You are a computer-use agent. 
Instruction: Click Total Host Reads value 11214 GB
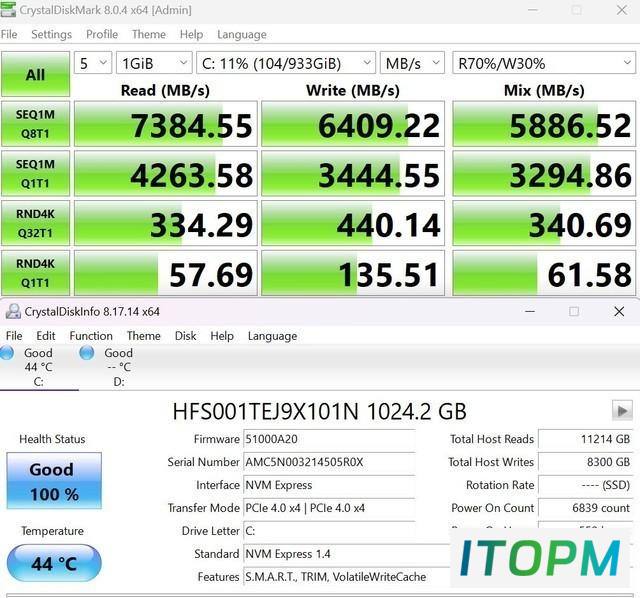click(585, 439)
